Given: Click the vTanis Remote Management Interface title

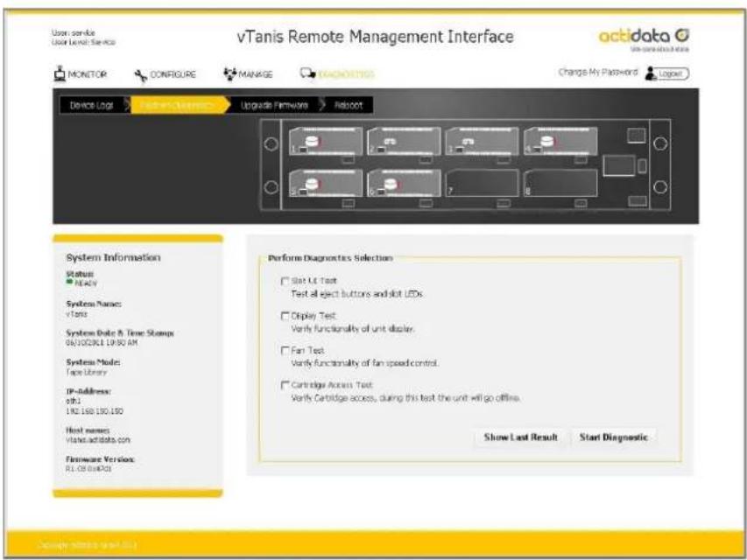Looking at the screenshot, I should click(x=376, y=37).
